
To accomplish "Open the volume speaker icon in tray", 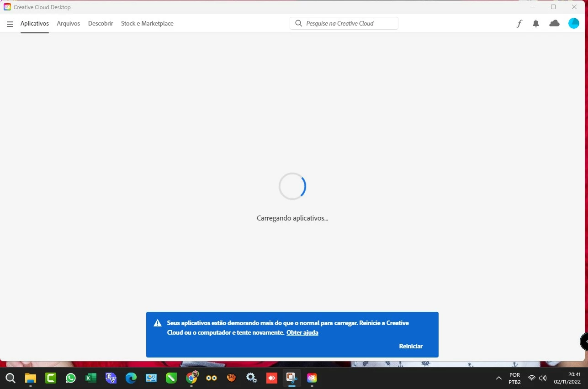I will (x=543, y=378).
